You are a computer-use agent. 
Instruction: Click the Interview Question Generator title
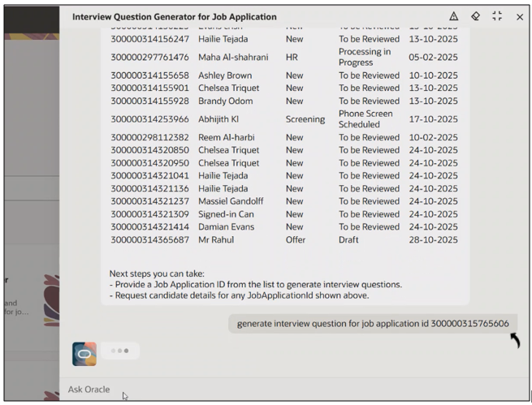pos(174,17)
